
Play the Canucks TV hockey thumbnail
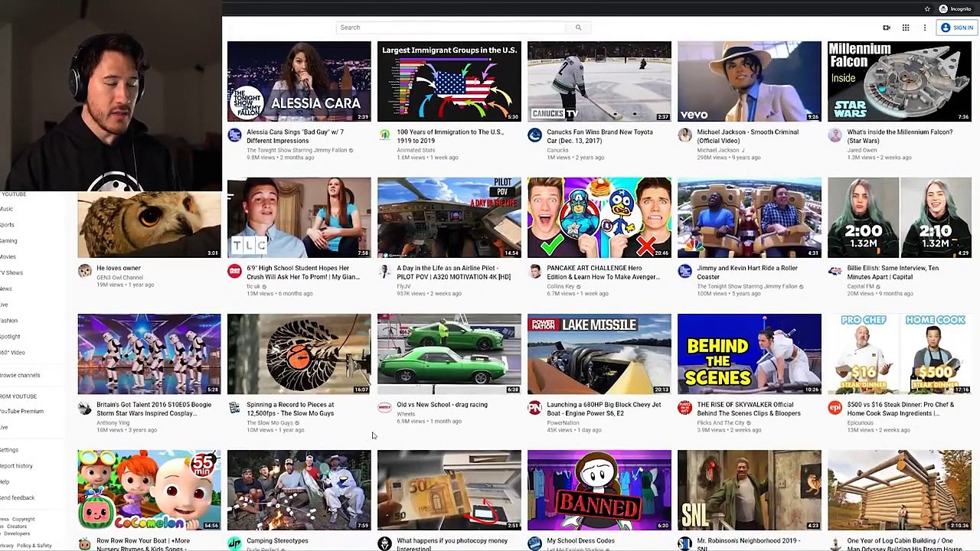[x=599, y=82]
